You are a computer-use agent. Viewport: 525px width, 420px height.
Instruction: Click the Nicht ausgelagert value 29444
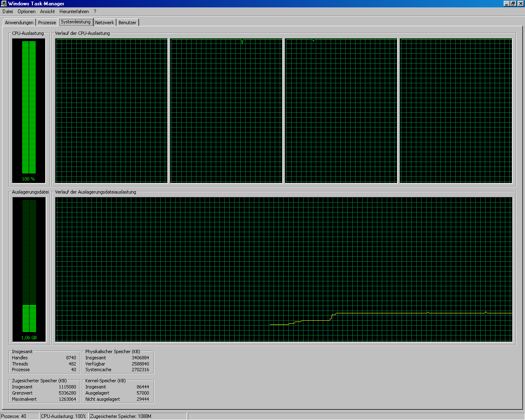[x=143, y=399]
